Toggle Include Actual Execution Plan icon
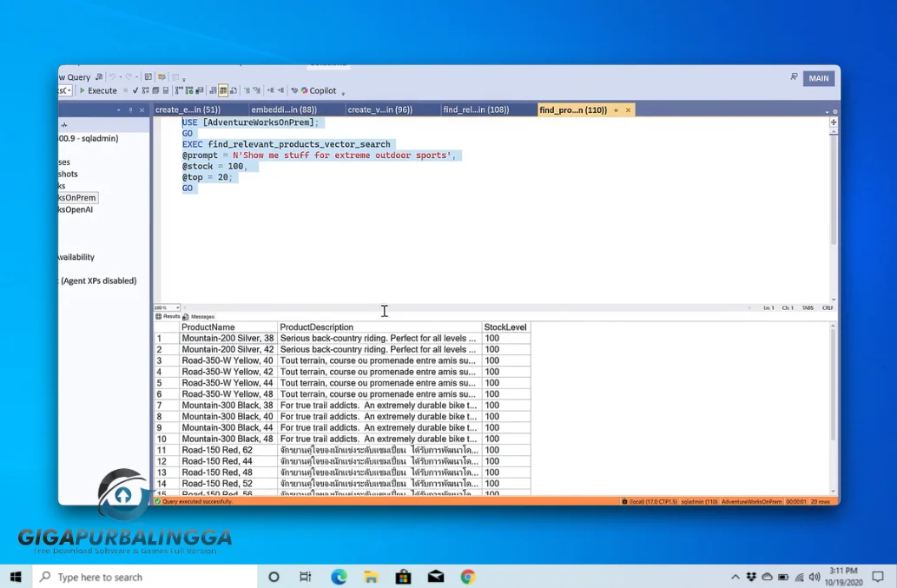897x588 pixels. coord(179,90)
